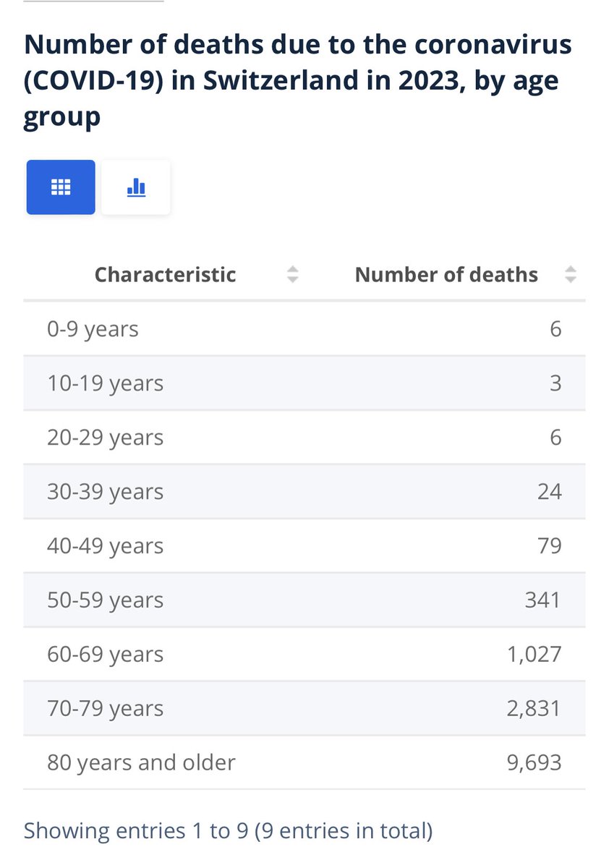
Task: Click the 9,693 deaths value
Action: click(x=534, y=762)
